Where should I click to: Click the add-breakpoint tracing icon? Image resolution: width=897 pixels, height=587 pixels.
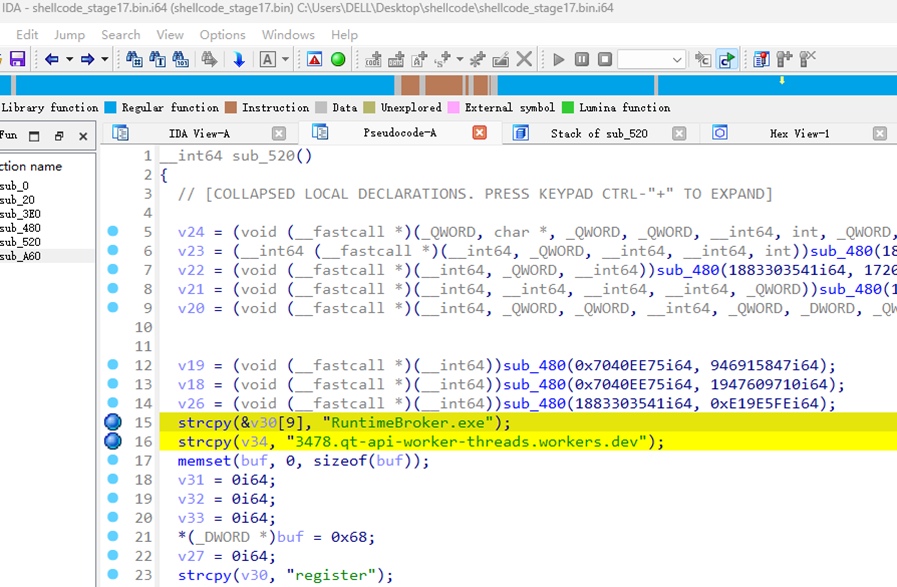784,59
